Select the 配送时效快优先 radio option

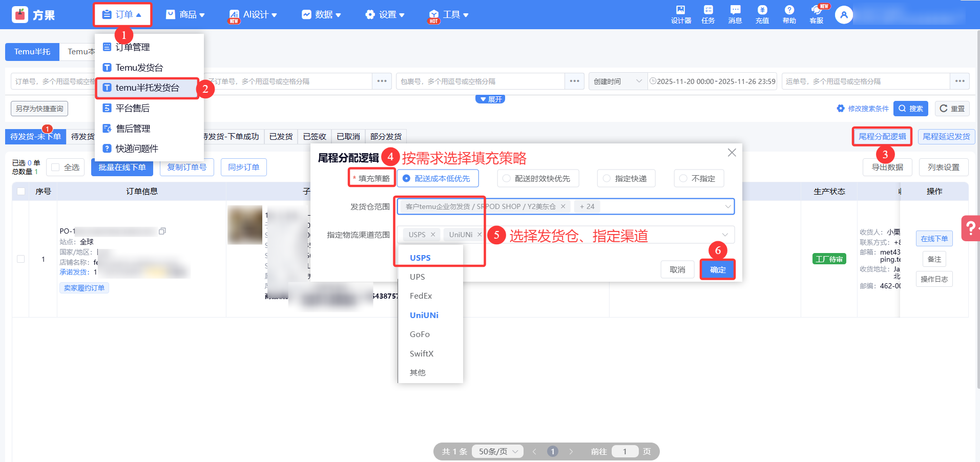(x=507, y=178)
